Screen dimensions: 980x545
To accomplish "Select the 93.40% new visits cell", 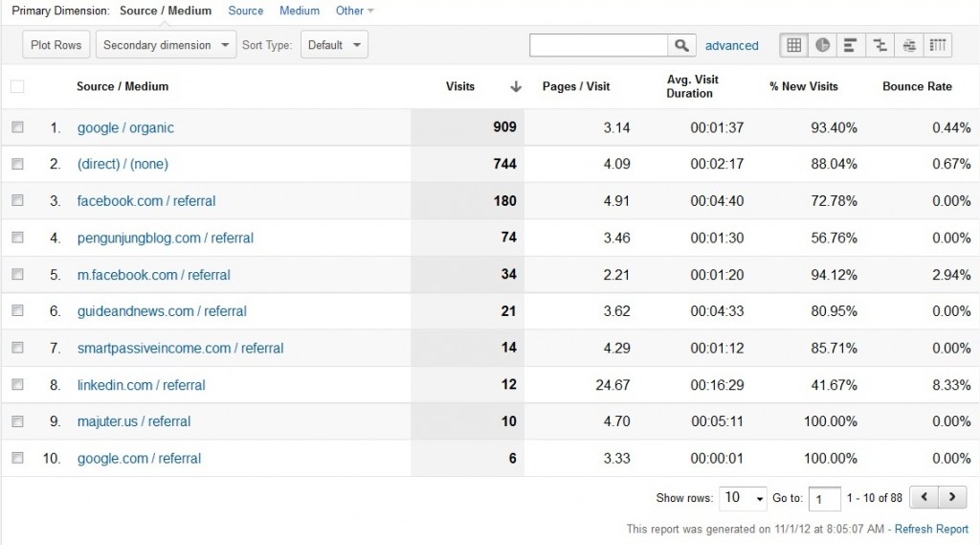I will coord(834,127).
